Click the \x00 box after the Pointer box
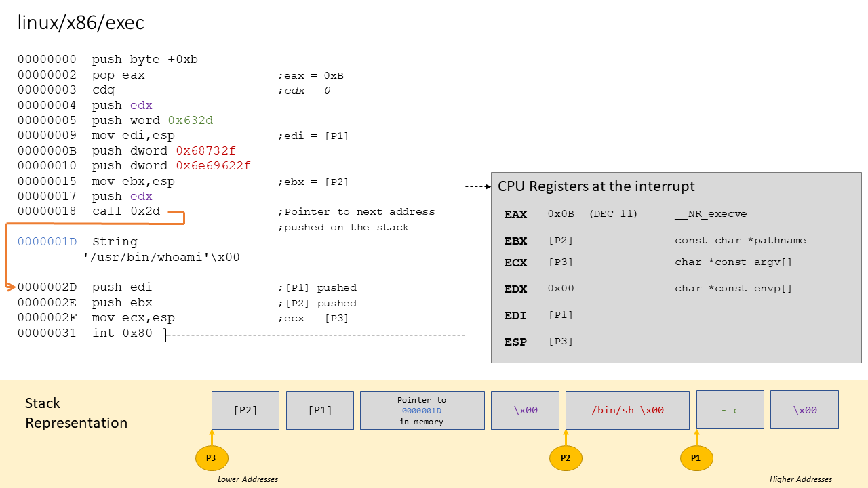The height and width of the screenshot is (488, 868). pyautogui.click(x=526, y=410)
